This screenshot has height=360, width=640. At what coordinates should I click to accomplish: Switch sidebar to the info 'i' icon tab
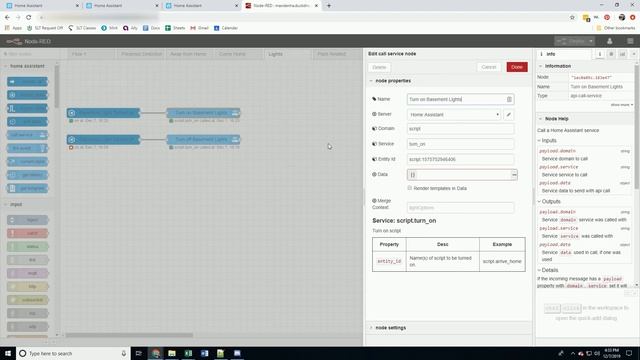coord(600,54)
